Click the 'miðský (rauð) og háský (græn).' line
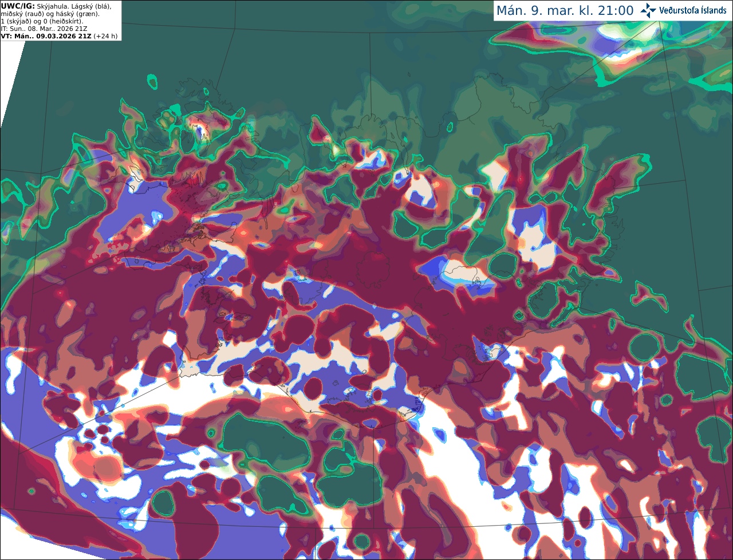Screen dimensions: 733x560 coord(50,14)
